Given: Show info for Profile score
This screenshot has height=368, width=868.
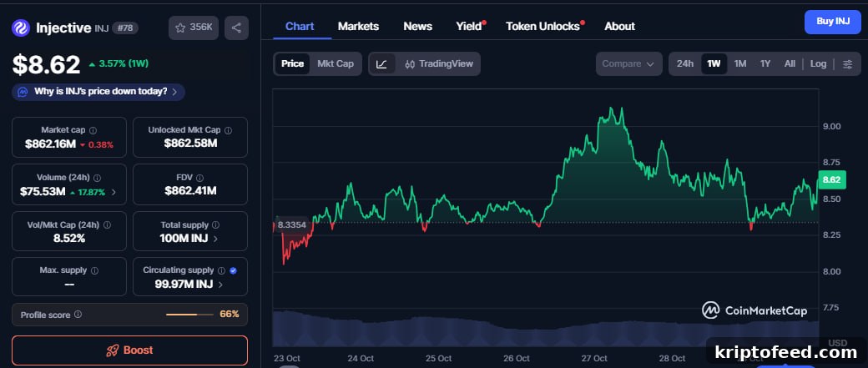Looking at the screenshot, I should click(78, 315).
